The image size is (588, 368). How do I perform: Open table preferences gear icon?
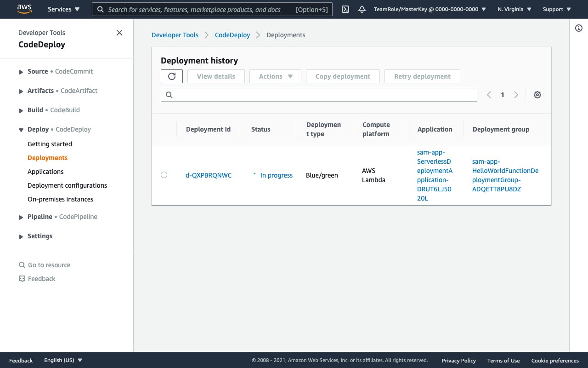(537, 95)
